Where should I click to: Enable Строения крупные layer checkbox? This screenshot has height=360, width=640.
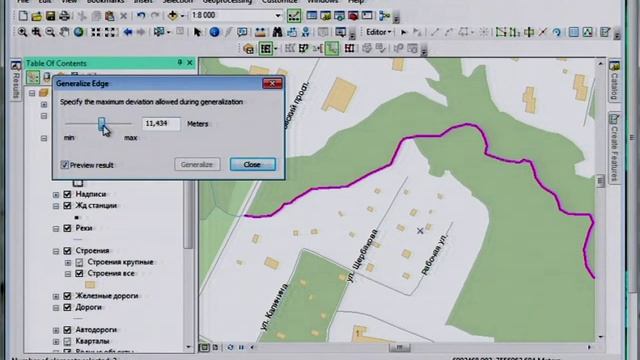(x=80, y=262)
